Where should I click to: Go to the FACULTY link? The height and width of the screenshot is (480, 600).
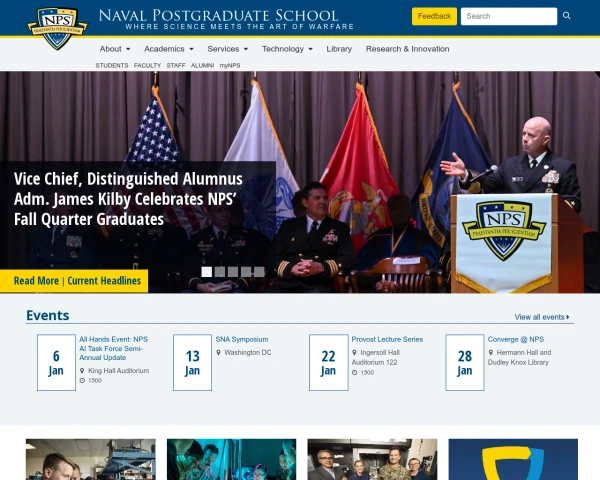[x=147, y=65]
